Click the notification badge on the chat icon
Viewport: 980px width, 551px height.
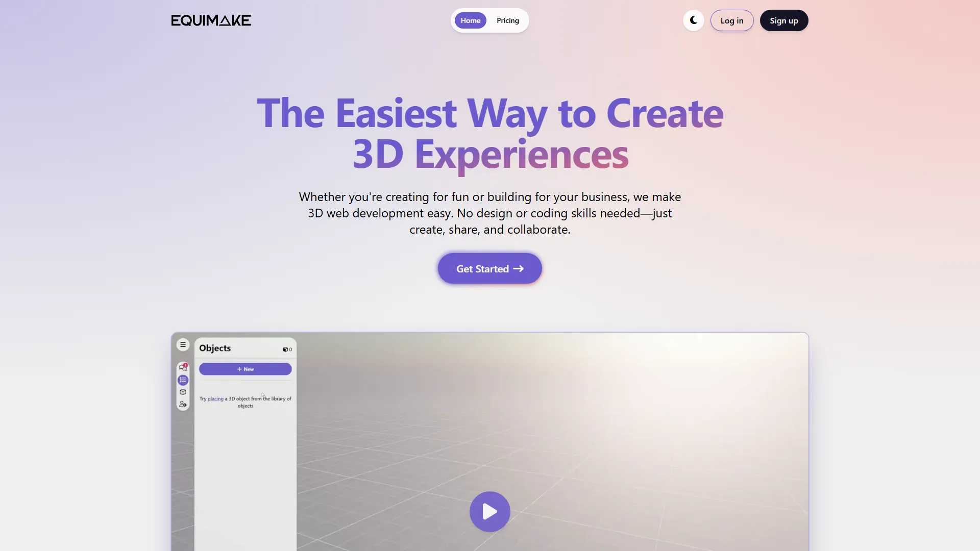(x=186, y=364)
